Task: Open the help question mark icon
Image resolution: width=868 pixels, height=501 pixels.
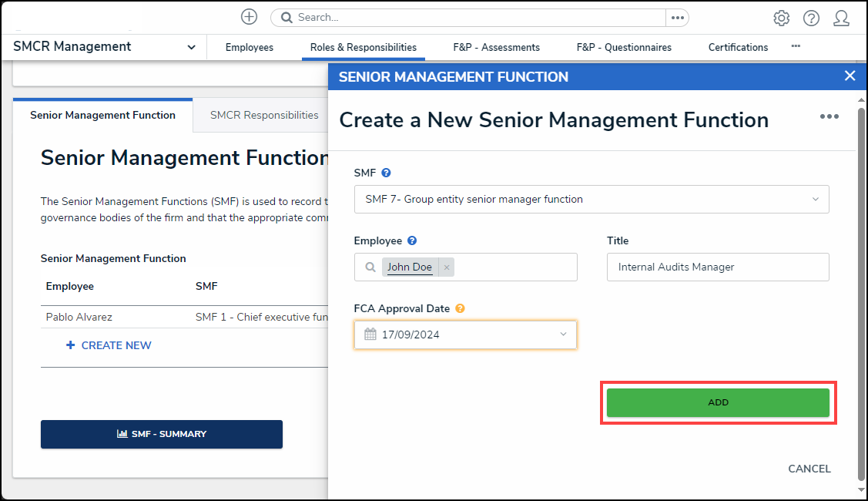Action: pos(811,18)
